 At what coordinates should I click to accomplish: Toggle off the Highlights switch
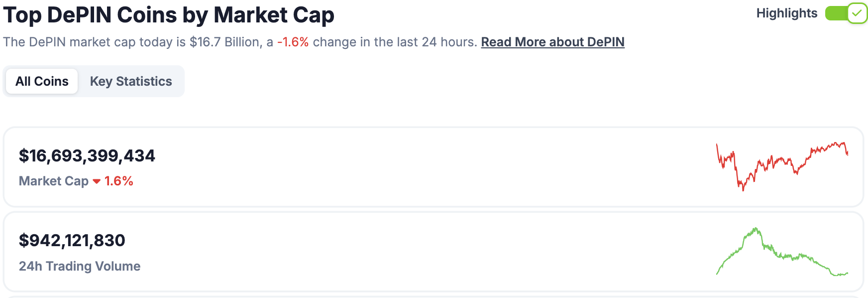[845, 13]
